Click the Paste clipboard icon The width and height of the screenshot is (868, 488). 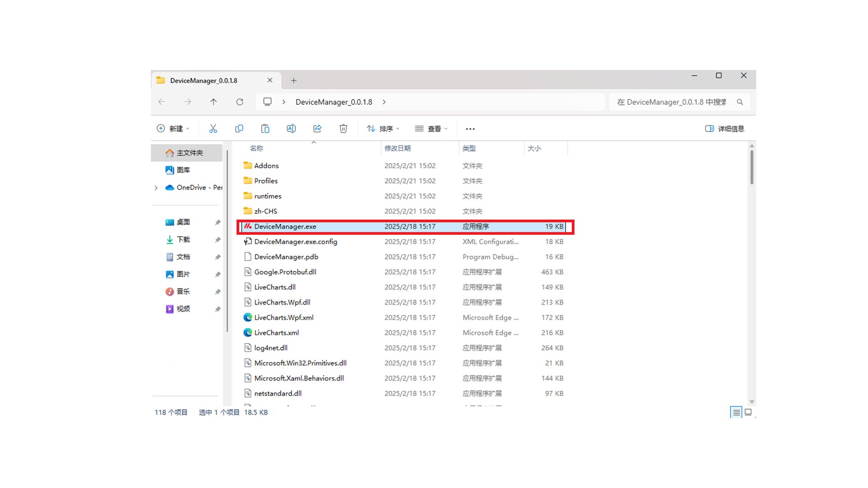[x=265, y=129]
